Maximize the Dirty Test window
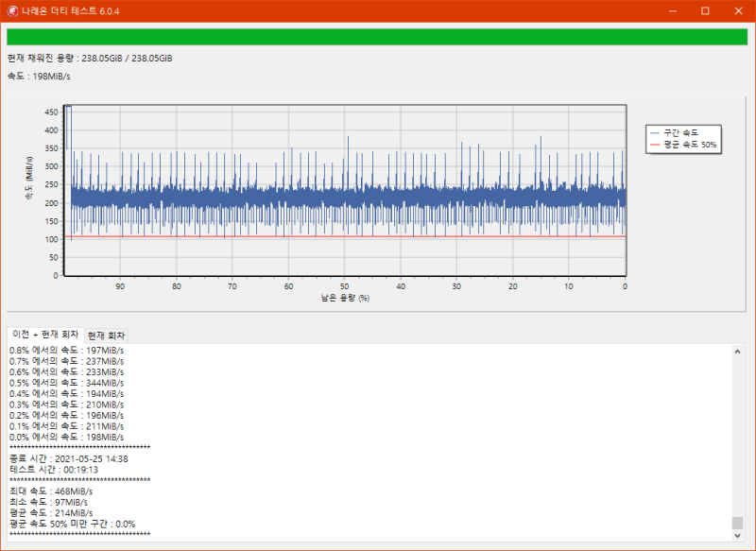The image size is (756, 551). 705,11
